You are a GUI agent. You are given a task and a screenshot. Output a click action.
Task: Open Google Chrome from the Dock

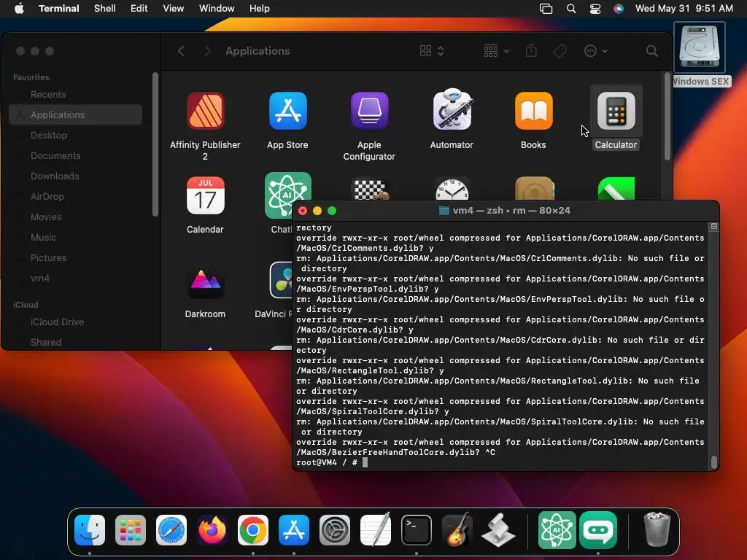[253, 530]
